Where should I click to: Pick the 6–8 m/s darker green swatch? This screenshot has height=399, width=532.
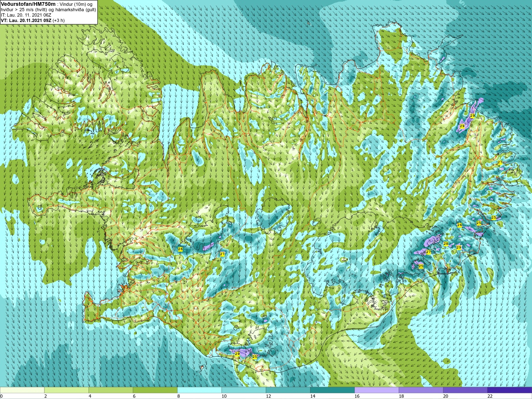coord(155,390)
